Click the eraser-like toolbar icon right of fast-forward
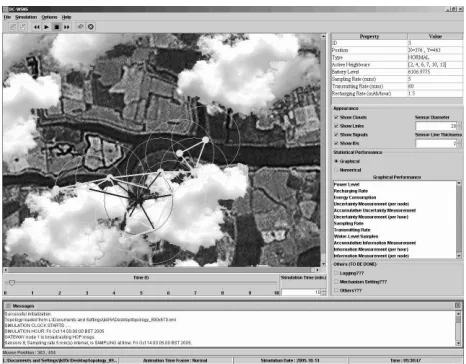Viewport: 466px width, 364px height. 80,27
